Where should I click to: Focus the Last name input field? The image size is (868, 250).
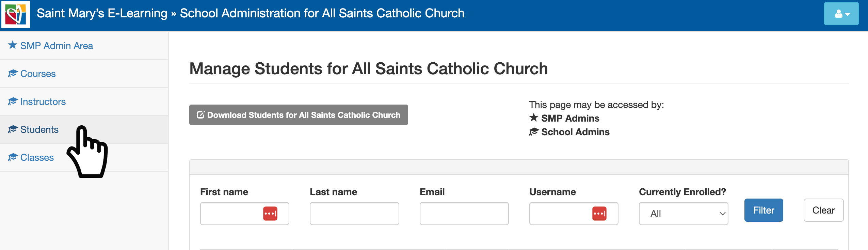point(354,214)
